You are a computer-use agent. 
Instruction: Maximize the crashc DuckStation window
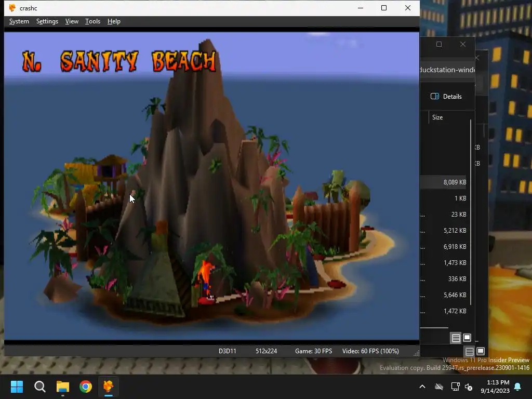(384, 8)
